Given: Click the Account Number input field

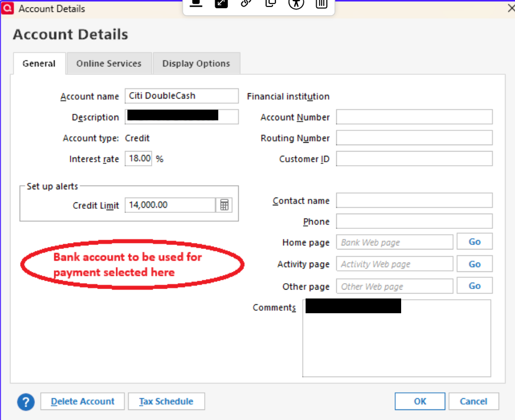Looking at the screenshot, I should coord(414,117).
